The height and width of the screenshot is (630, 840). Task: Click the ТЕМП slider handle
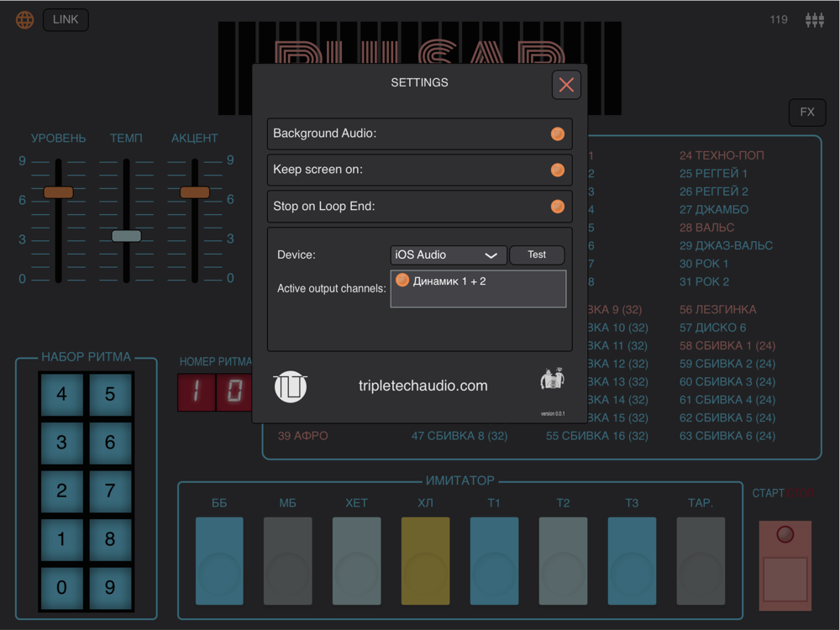(x=127, y=236)
